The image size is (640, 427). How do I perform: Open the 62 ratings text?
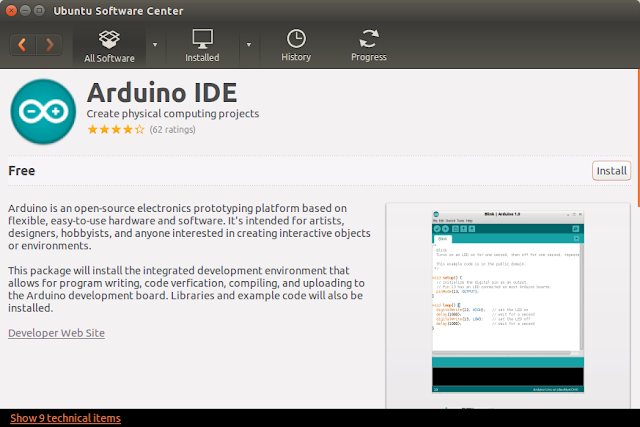(172, 129)
